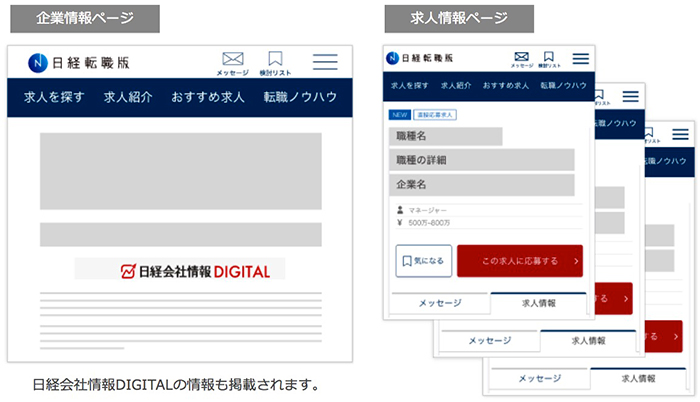Open the hamburger menu on the front job card
Image resolution: width=700 pixels, height=402 pixels.
click(x=581, y=59)
